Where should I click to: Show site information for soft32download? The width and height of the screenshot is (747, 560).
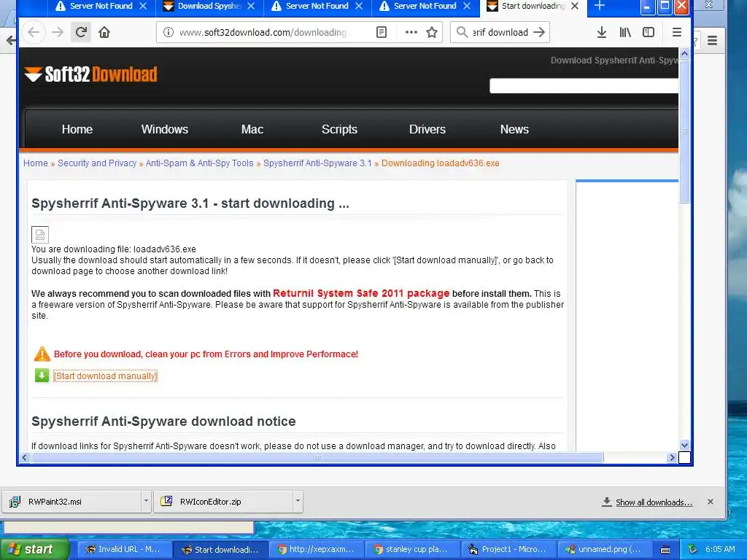169,32
